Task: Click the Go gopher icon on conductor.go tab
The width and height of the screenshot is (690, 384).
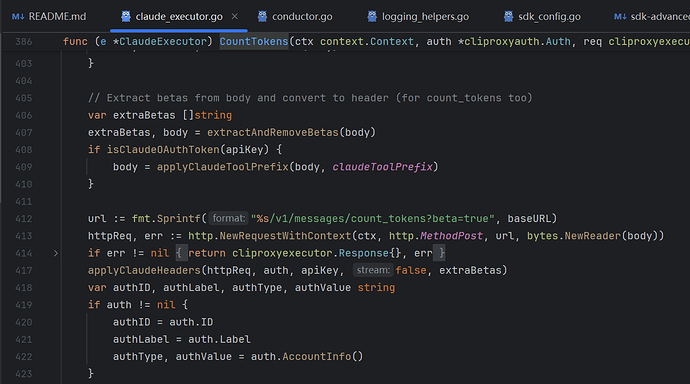Action: click(262, 16)
